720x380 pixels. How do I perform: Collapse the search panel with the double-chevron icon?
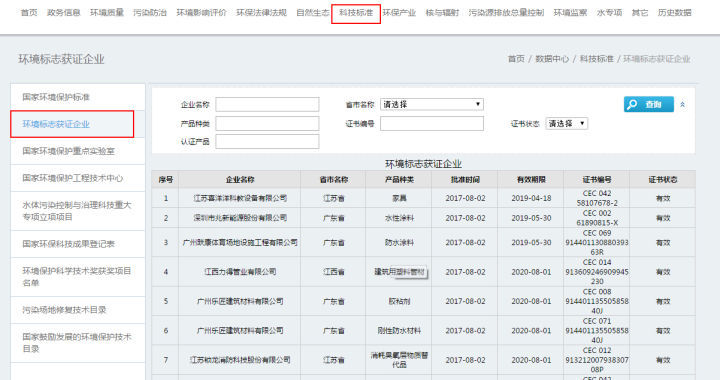682,105
